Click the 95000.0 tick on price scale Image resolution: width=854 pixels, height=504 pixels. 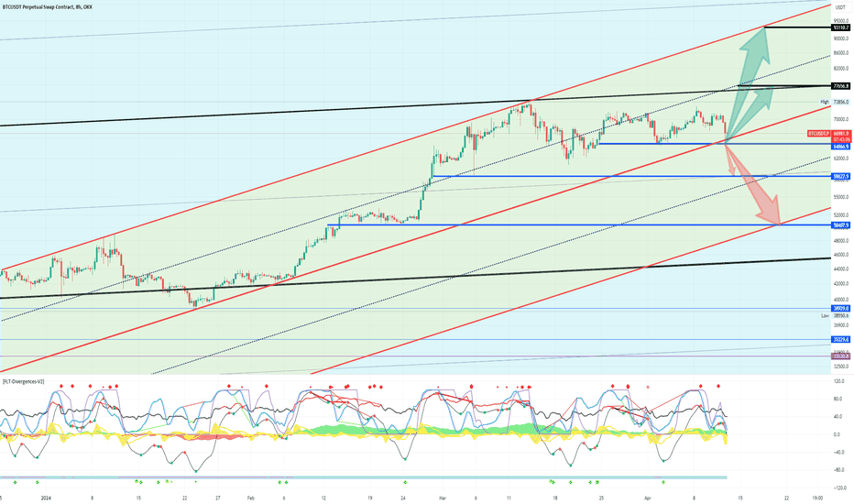click(841, 21)
